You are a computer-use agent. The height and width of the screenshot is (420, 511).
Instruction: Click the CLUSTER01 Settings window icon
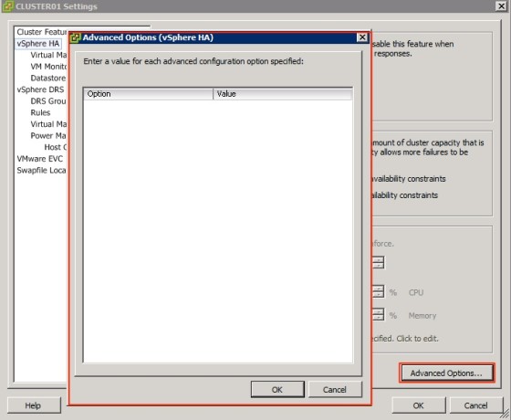8,6
